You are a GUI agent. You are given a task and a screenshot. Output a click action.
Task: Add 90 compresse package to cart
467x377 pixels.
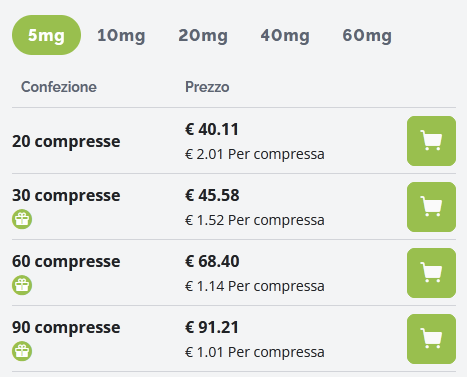click(431, 339)
